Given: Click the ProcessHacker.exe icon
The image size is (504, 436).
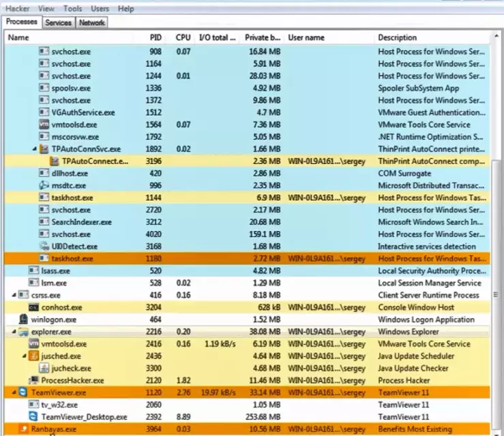Looking at the screenshot, I should pyautogui.click(x=33, y=380).
